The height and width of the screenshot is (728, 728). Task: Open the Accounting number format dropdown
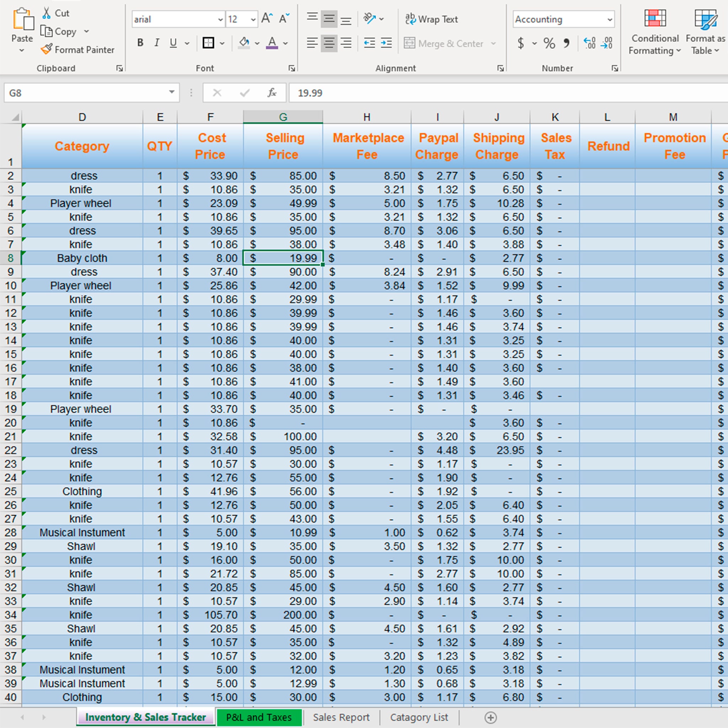click(x=610, y=19)
